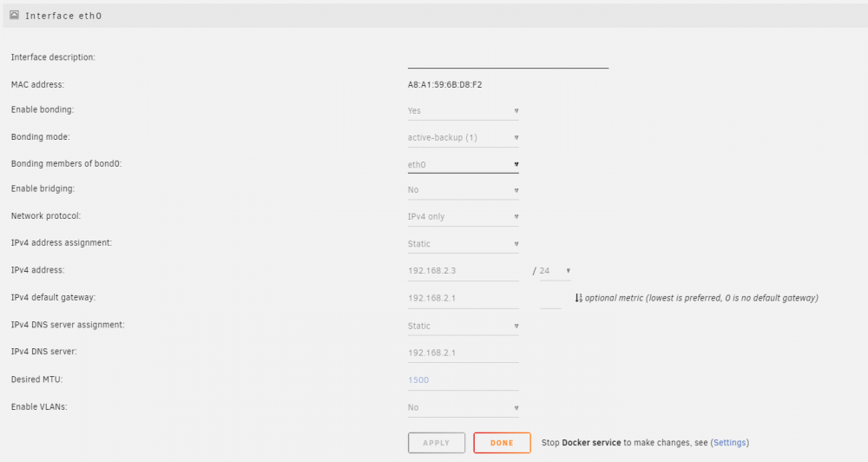Screen dimensions: 868x462
Task: Click the Interface eth0 header icon
Action: [15, 15]
